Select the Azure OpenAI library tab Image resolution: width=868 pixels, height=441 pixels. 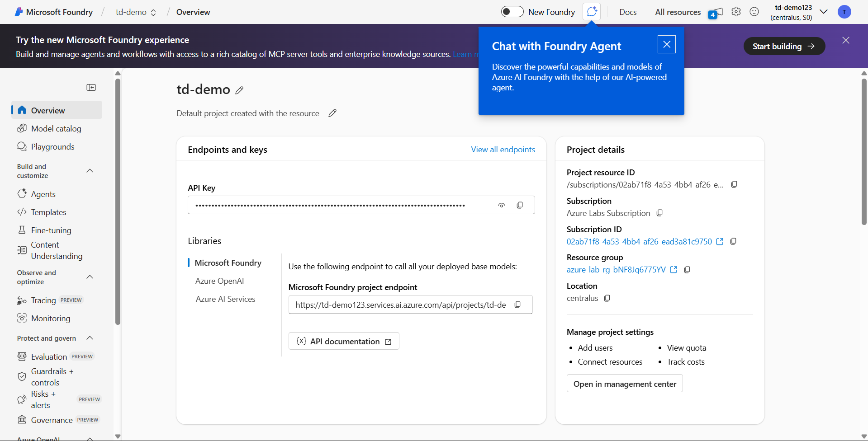pyautogui.click(x=219, y=281)
